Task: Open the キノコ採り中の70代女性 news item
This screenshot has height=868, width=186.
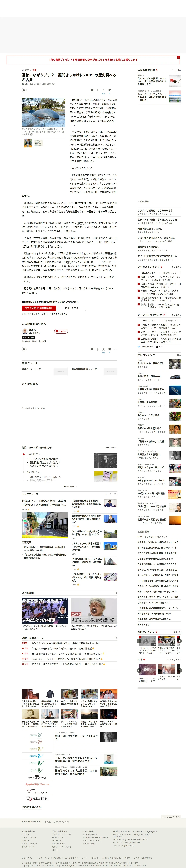Action: point(86,533)
